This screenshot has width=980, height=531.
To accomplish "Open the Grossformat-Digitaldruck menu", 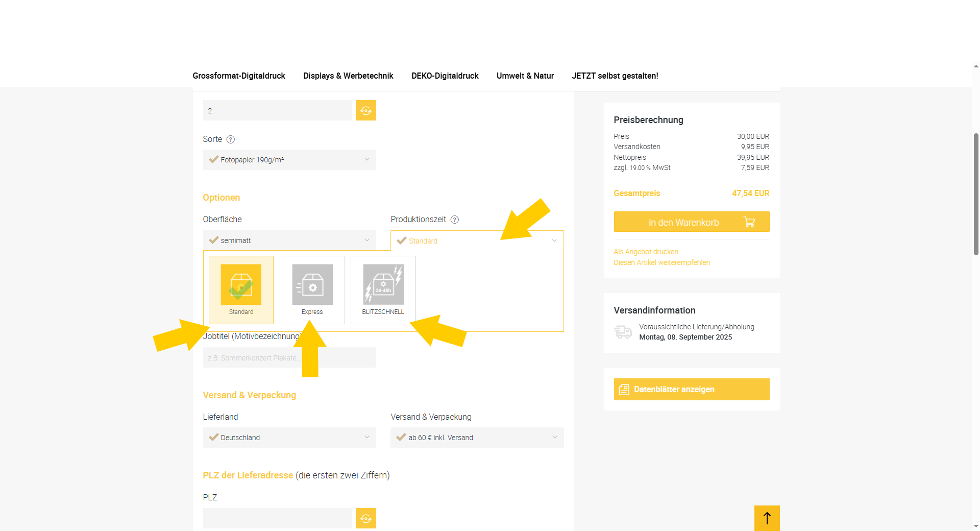I will 239,76.
